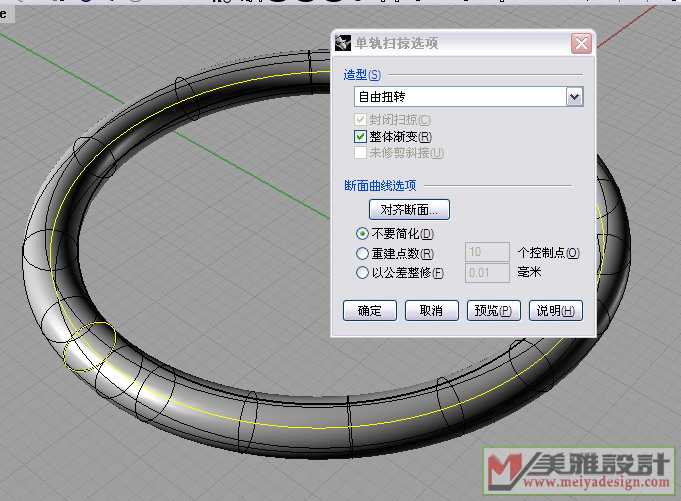Image resolution: width=681 pixels, height=501 pixels.
Task: Click the 造型(S) section label
Action: (x=362, y=75)
